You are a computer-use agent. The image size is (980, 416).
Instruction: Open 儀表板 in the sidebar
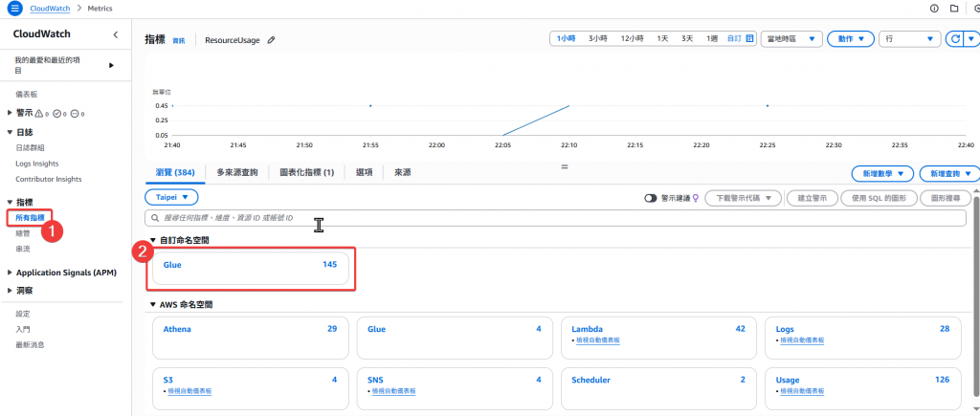(26, 95)
